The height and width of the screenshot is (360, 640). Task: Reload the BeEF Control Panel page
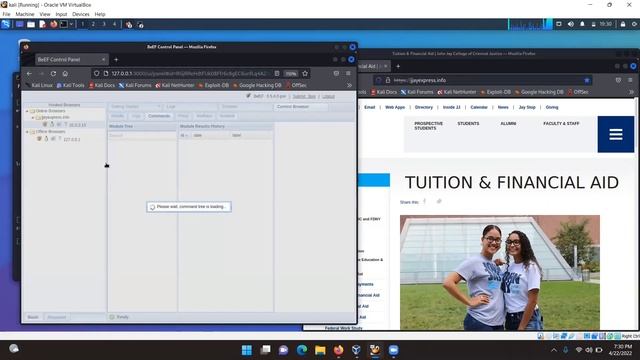pos(53,73)
